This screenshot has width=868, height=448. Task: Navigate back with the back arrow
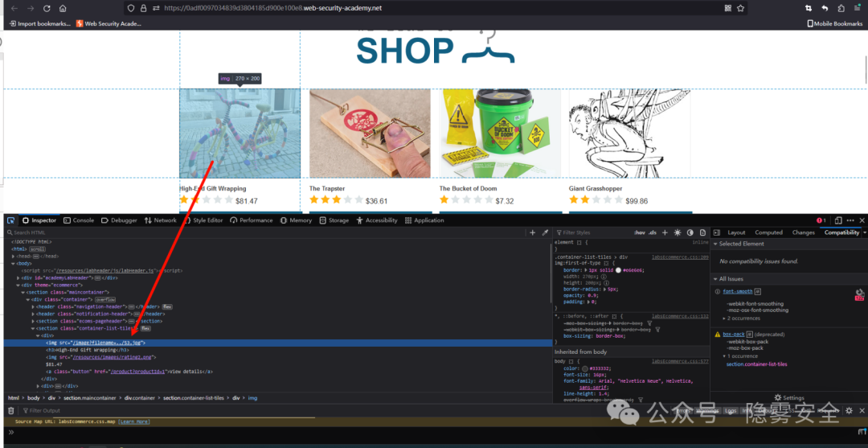(x=14, y=8)
